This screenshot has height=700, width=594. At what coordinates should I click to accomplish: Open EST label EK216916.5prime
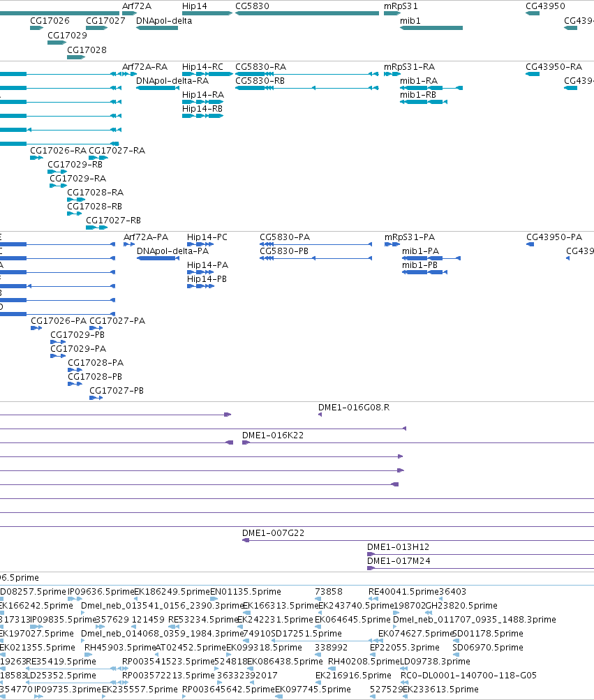[353, 675]
